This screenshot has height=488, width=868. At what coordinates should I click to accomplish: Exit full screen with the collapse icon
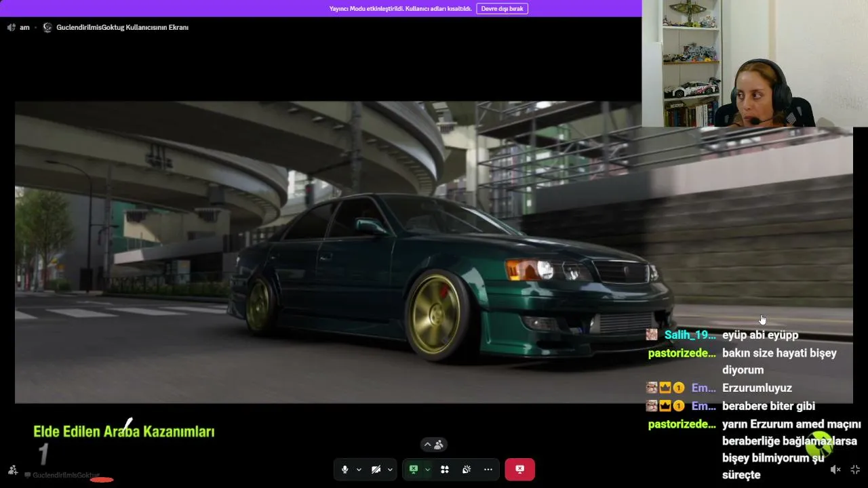[x=855, y=469]
